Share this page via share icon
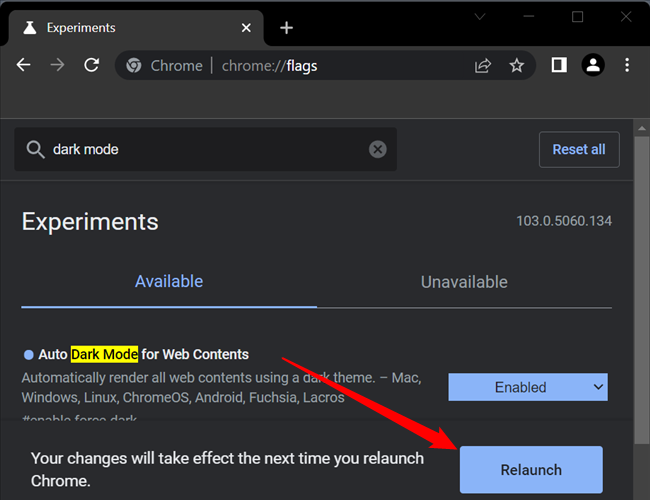 pos(483,66)
